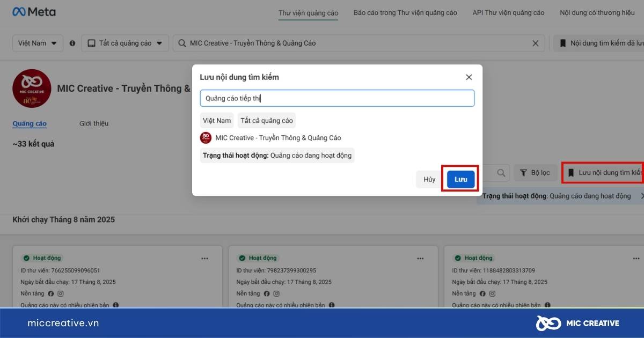This screenshot has height=338, width=644.
Task: Click the Hủy button
Action: pos(429,179)
